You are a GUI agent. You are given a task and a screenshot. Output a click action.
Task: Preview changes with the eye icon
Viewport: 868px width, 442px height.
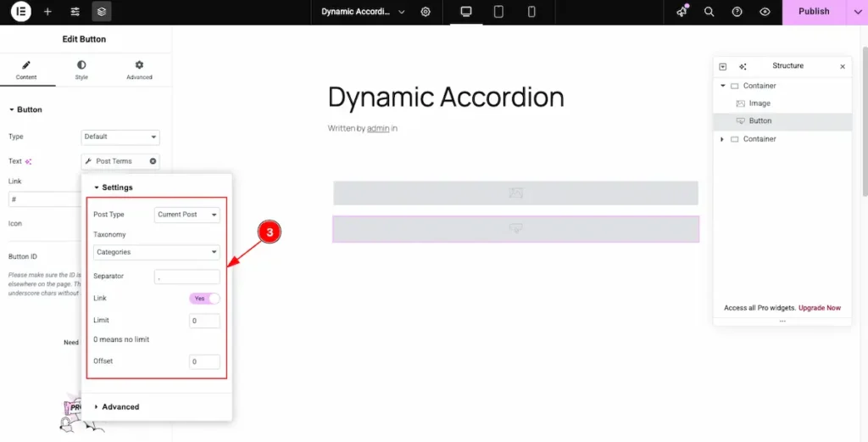click(x=765, y=12)
